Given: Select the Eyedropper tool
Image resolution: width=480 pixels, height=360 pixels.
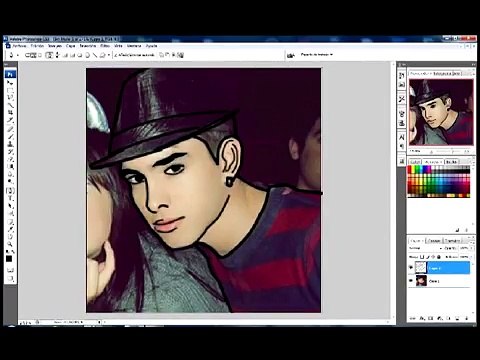Looking at the screenshot, I should (10, 230).
